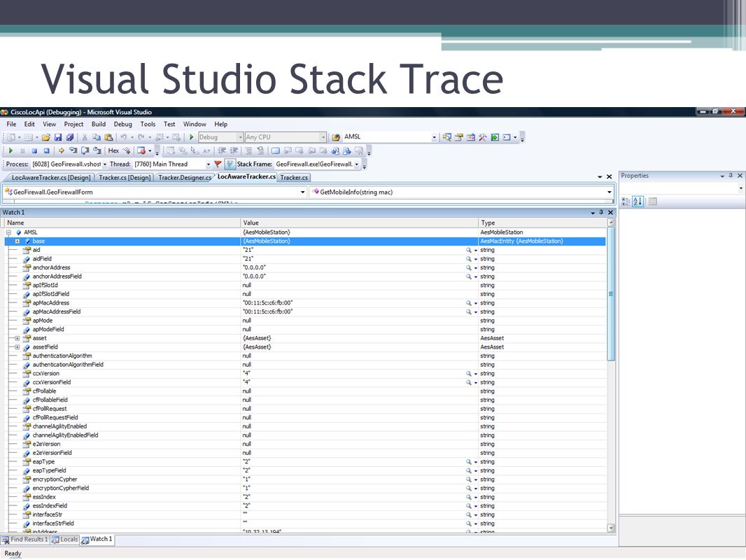Open the GetMobileInfo member dropdown
The width and height of the screenshot is (746, 560).
tap(609, 192)
